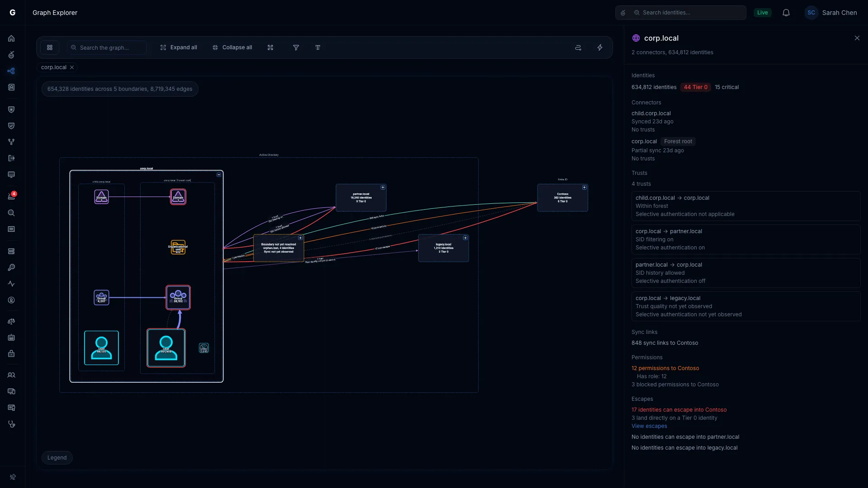Open the magnifier search sidebar icon
The image size is (868, 488).
(x=11, y=213)
